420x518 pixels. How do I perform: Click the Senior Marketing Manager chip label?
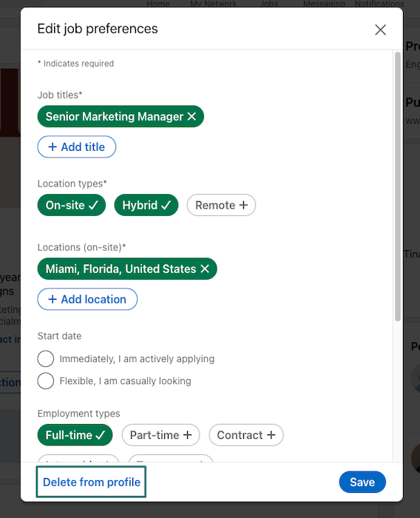pos(115,116)
